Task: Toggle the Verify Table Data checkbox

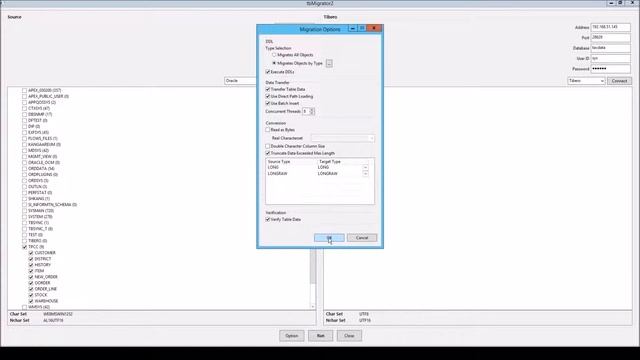Action: 268,220
